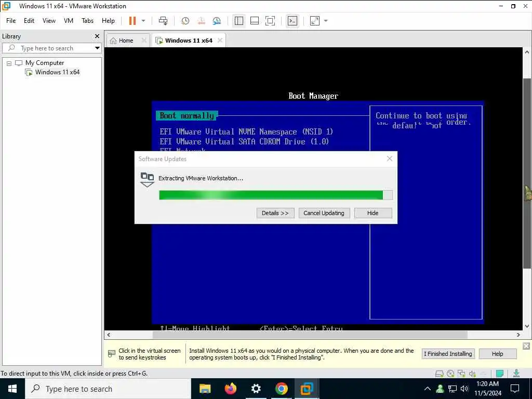Click the network adapter status icon
The width and height of the screenshot is (532, 399).
point(461,374)
